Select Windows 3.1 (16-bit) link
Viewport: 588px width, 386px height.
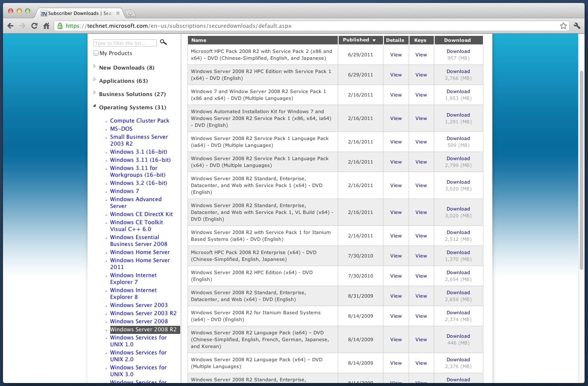tap(138, 152)
